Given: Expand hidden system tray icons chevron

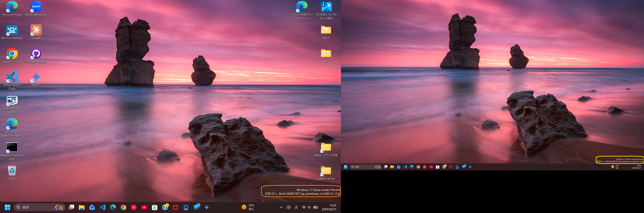Looking at the screenshot, I should click(281, 207).
